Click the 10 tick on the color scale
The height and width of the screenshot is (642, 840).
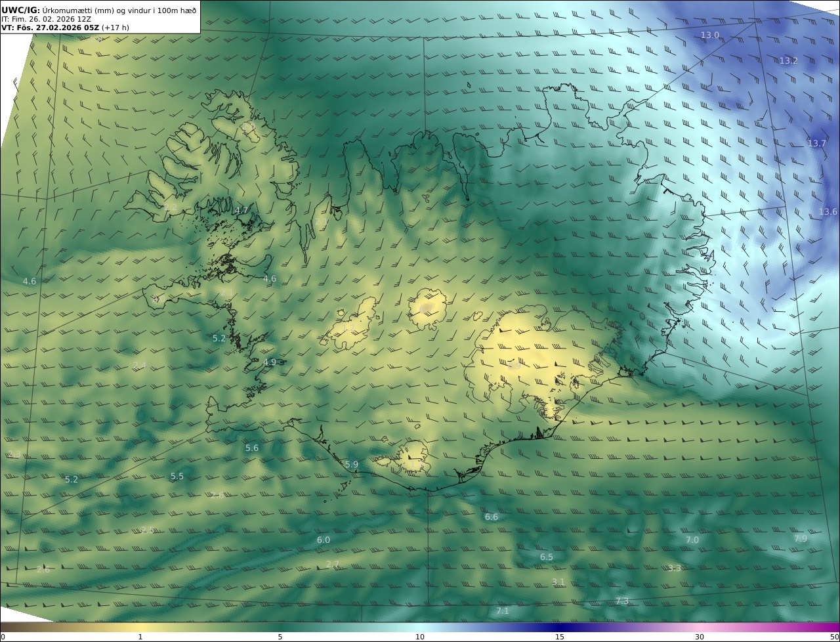pyautogui.click(x=420, y=637)
